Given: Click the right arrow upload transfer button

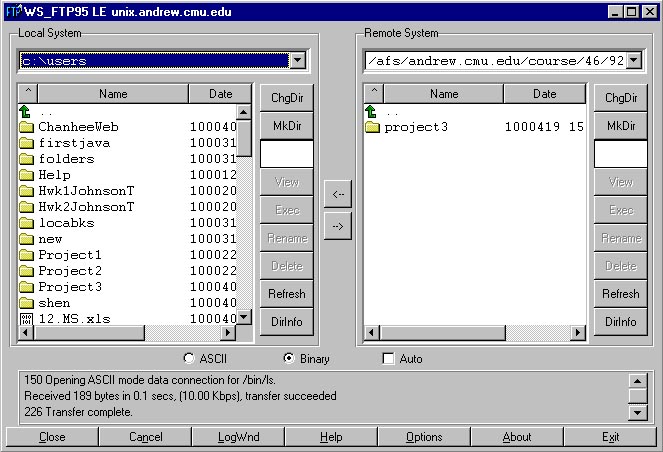Looking at the screenshot, I should [338, 226].
